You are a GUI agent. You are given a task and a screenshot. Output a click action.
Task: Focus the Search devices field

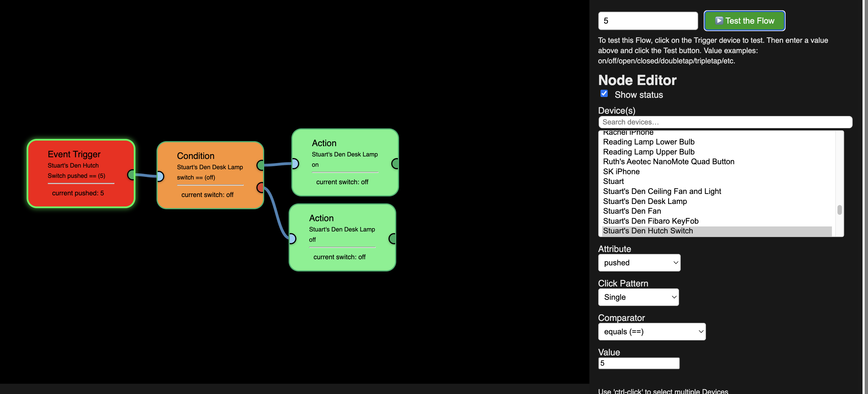coord(725,122)
